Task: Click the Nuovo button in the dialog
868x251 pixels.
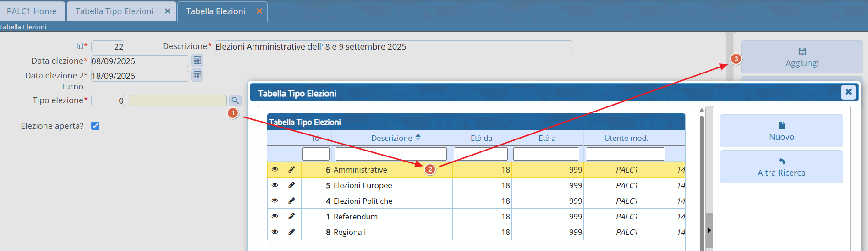Action: click(x=781, y=131)
